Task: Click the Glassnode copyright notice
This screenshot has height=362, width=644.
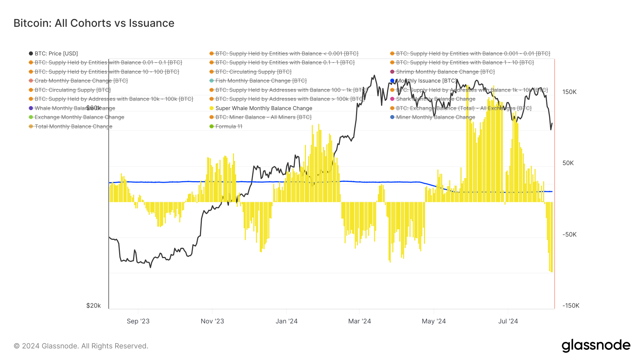Action: 81,346
